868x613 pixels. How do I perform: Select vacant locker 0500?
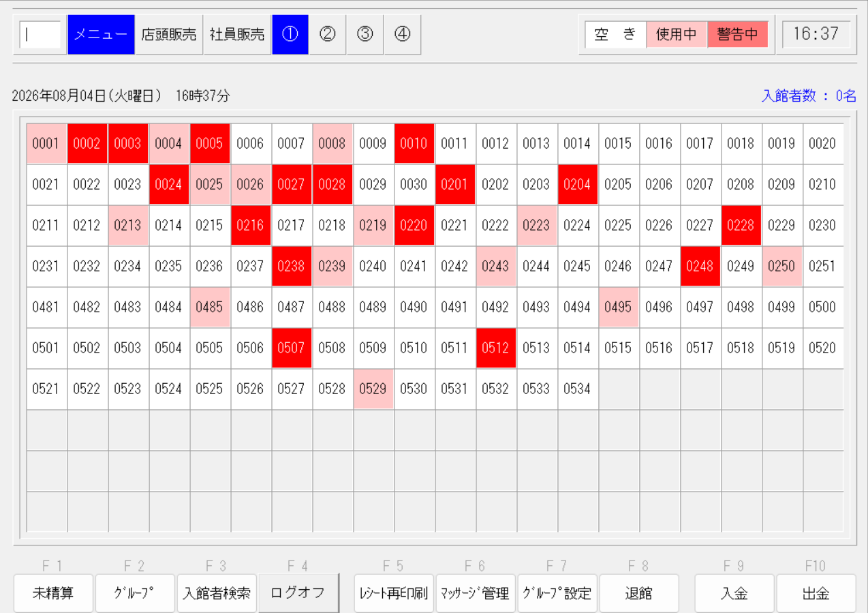823,308
